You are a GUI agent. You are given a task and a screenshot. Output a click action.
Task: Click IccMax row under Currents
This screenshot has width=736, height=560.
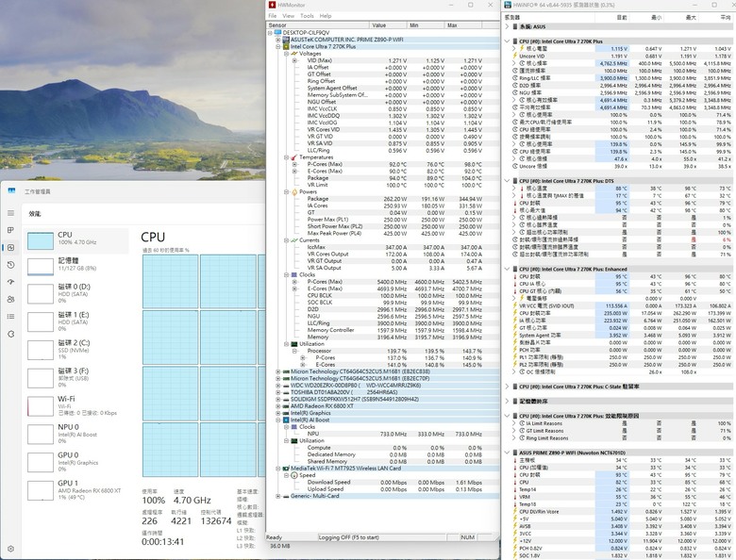click(394, 247)
